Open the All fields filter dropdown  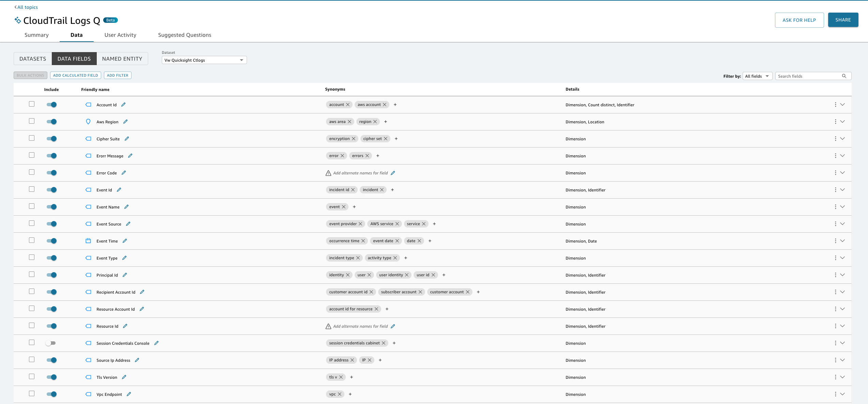757,76
